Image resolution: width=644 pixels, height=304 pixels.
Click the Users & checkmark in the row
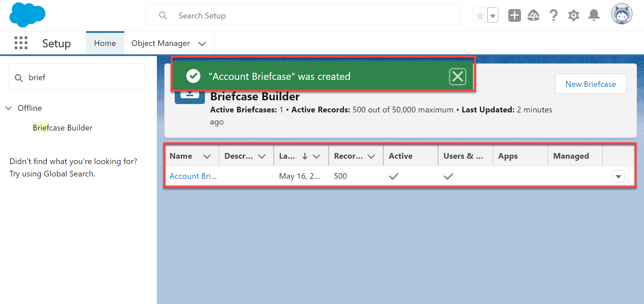pyautogui.click(x=448, y=176)
